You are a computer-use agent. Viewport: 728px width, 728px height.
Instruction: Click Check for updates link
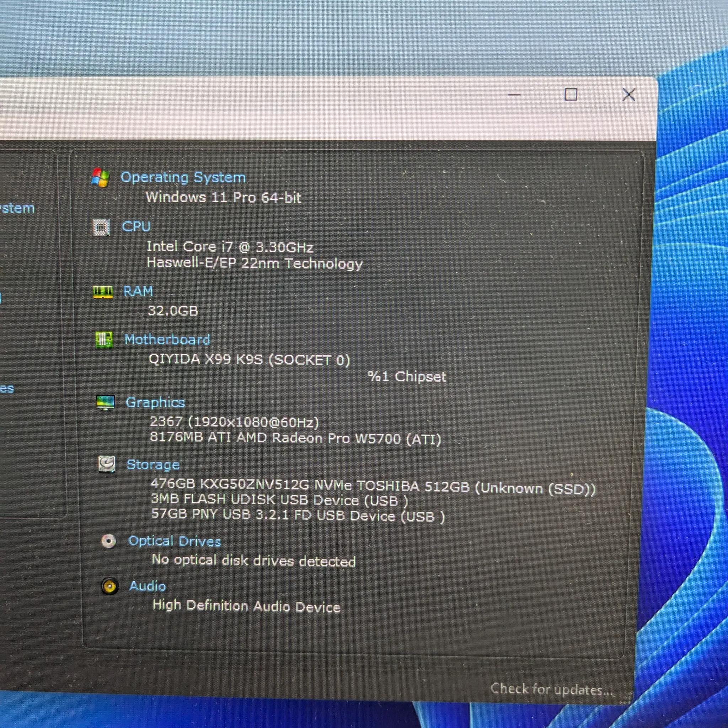552,689
